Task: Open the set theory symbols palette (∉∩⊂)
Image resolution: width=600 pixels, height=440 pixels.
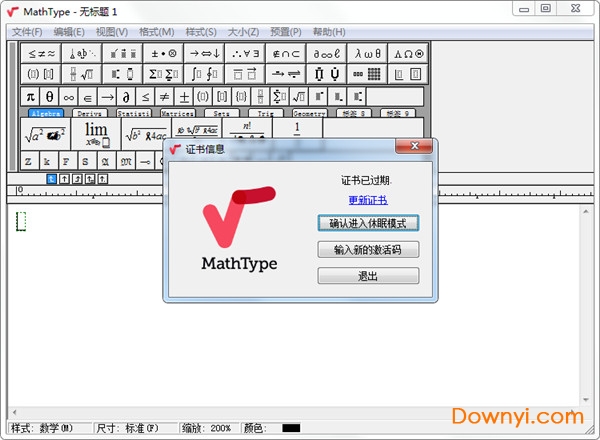Action: (286, 54)
